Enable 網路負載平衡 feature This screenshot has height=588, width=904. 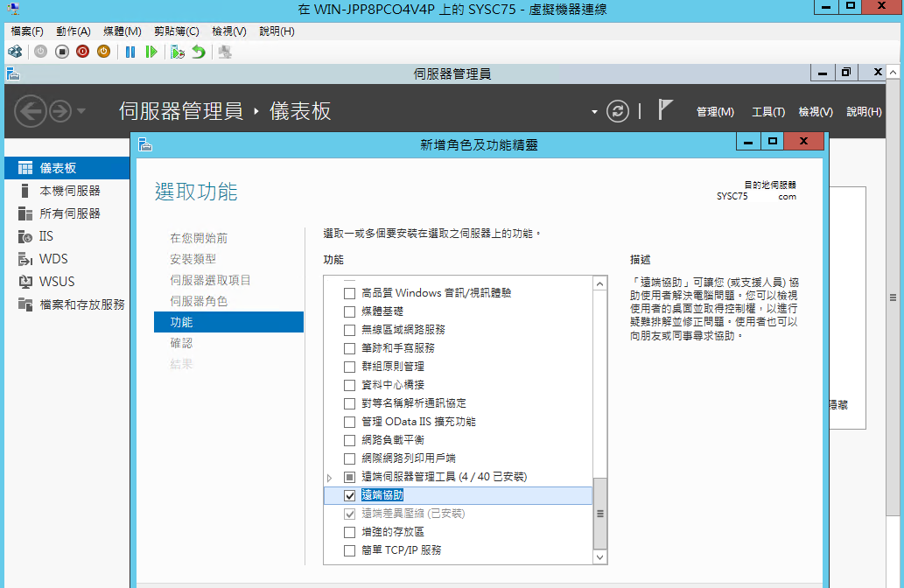(x=349, y=440)
